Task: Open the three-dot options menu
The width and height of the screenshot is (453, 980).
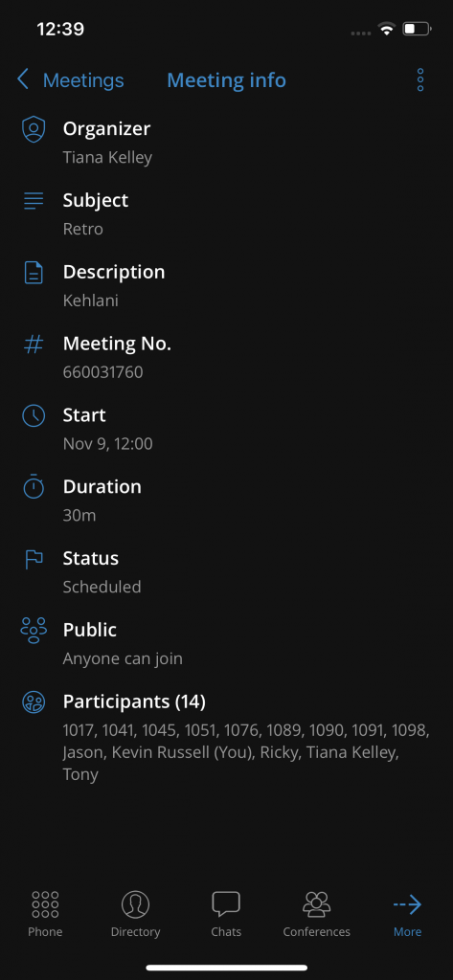Action: tap(419, 80)
